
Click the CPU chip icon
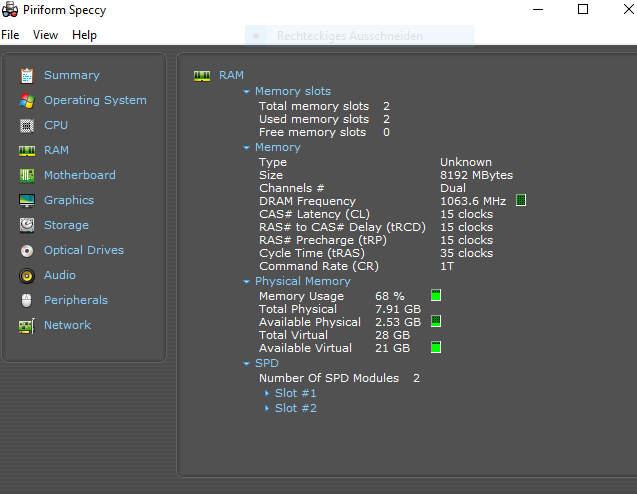[x=27, y=126]
